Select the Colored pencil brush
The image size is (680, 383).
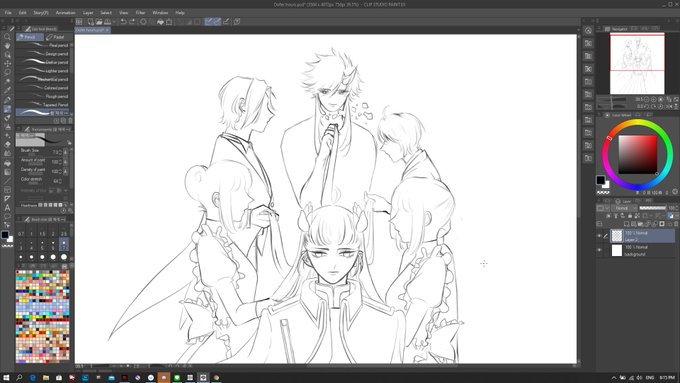(x=42, y=88)
